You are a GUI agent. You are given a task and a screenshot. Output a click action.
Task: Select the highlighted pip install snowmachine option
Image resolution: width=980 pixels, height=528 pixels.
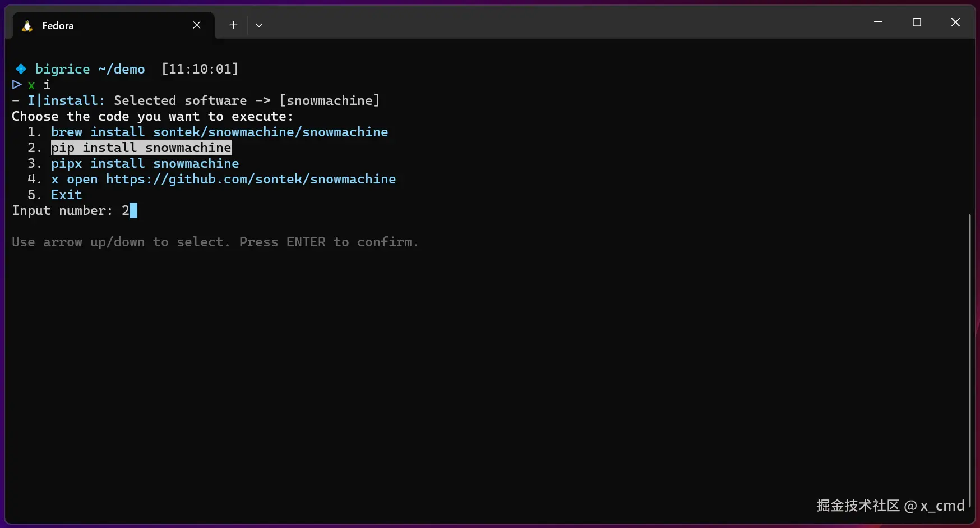141,148
